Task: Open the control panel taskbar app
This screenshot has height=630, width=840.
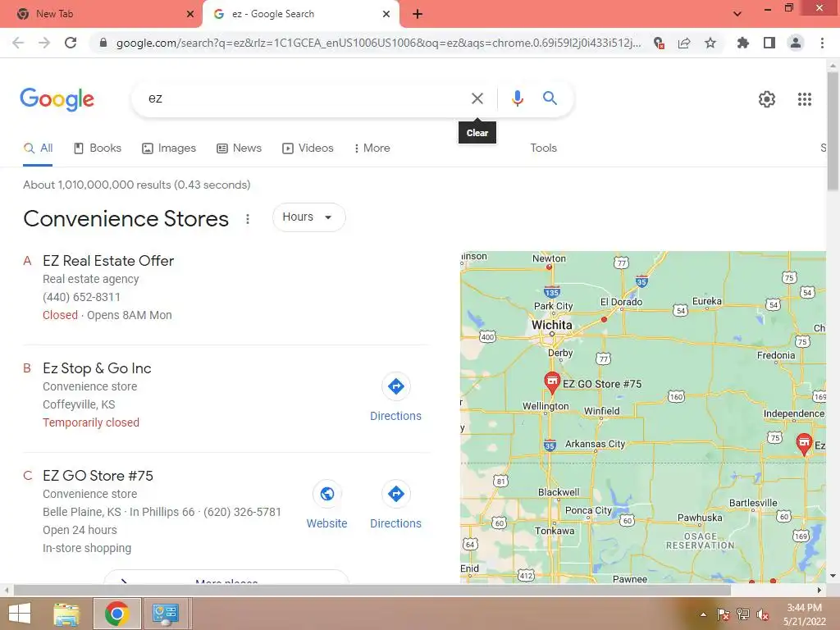Action: (x=166, y=614)
